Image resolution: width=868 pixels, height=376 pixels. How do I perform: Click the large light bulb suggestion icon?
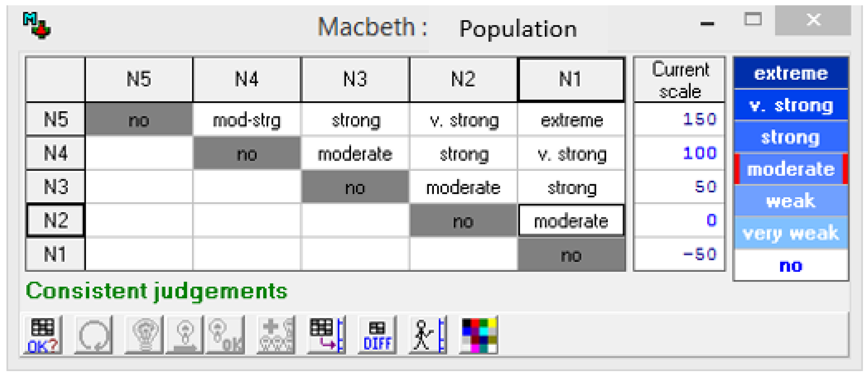(144, 335)
